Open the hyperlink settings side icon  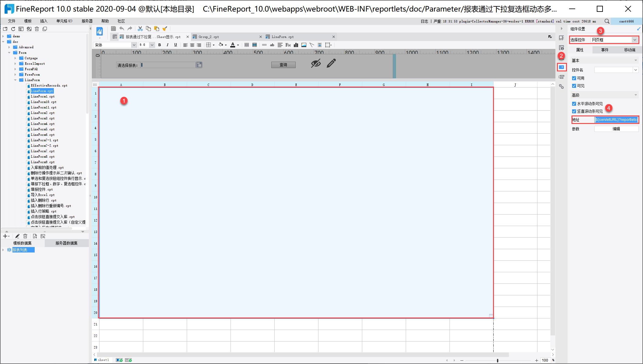561,87
